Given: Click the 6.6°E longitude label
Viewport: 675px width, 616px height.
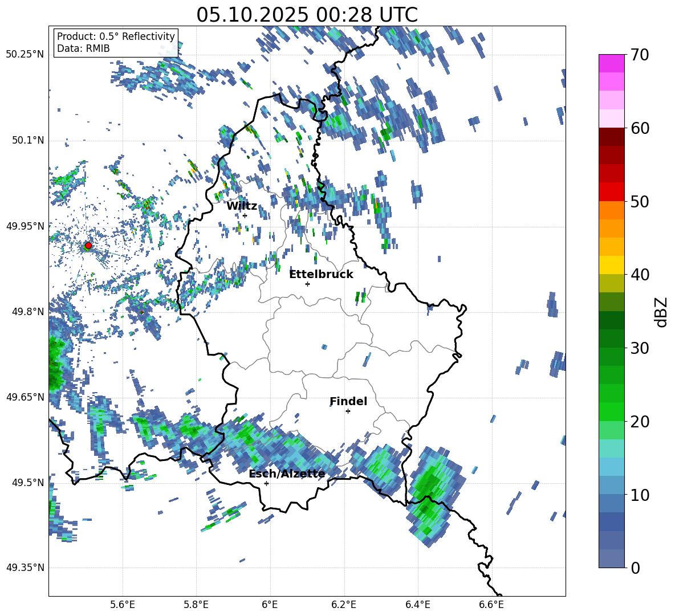Looking at the screenshot, I should (491, 605).
